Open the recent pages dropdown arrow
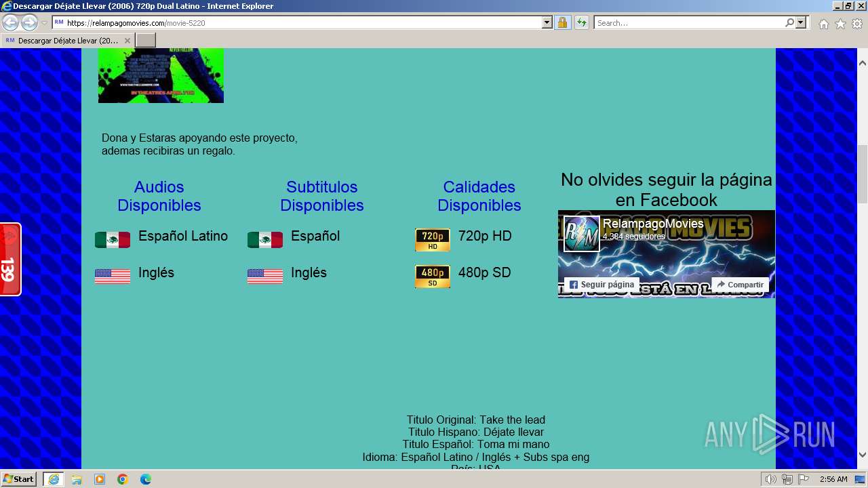 [45, 23]
